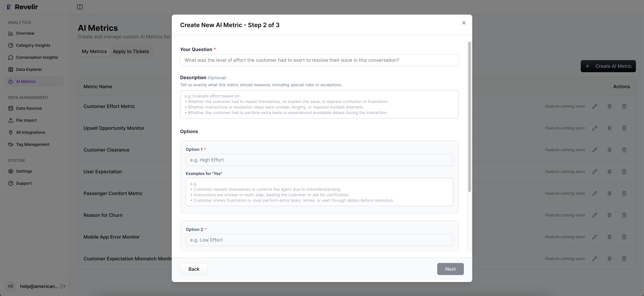
Task: Go Back to step 1
Action: click(x=194, y=269)
